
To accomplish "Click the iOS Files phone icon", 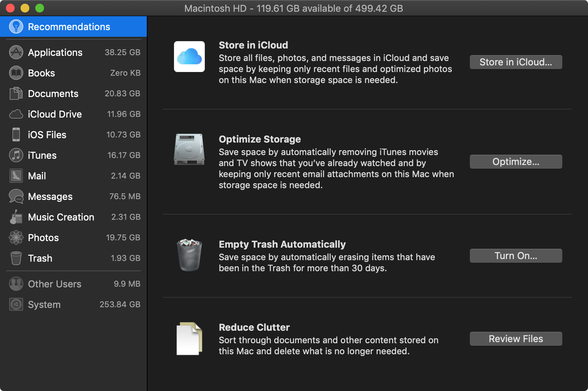I will (16, 134).
